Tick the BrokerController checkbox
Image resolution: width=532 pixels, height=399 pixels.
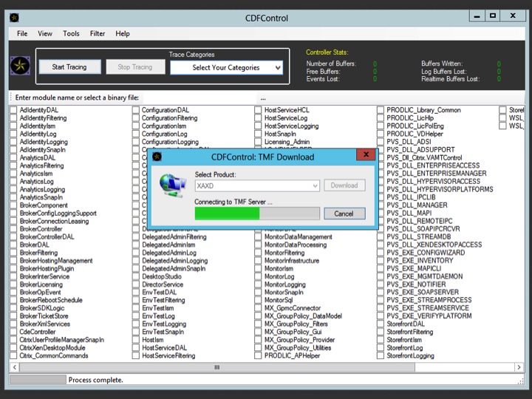[x=13, y=229]
